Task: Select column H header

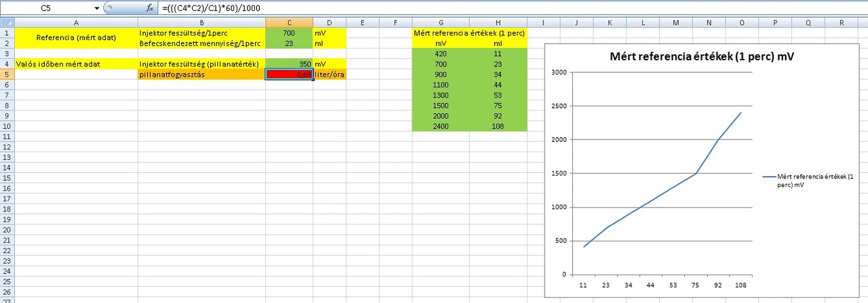Action: click(x=498, y=22)
